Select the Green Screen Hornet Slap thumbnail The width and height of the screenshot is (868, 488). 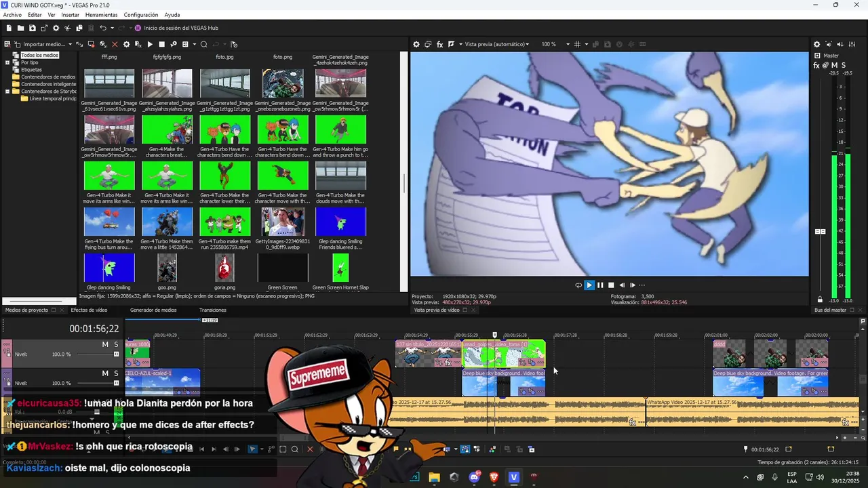pos(340,268)
